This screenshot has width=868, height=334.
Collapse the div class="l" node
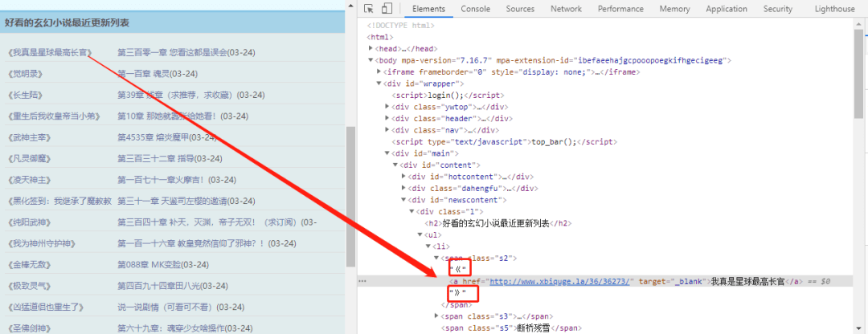pyautogui.click(x=411, y=211)
